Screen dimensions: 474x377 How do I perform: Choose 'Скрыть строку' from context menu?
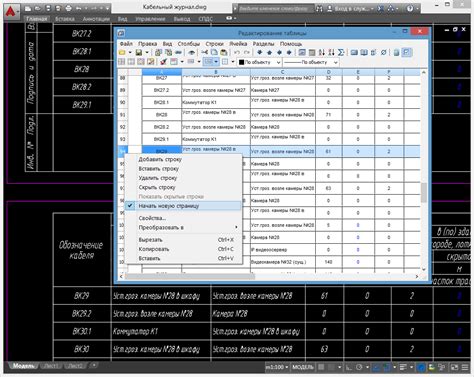(x=183, y=187)
